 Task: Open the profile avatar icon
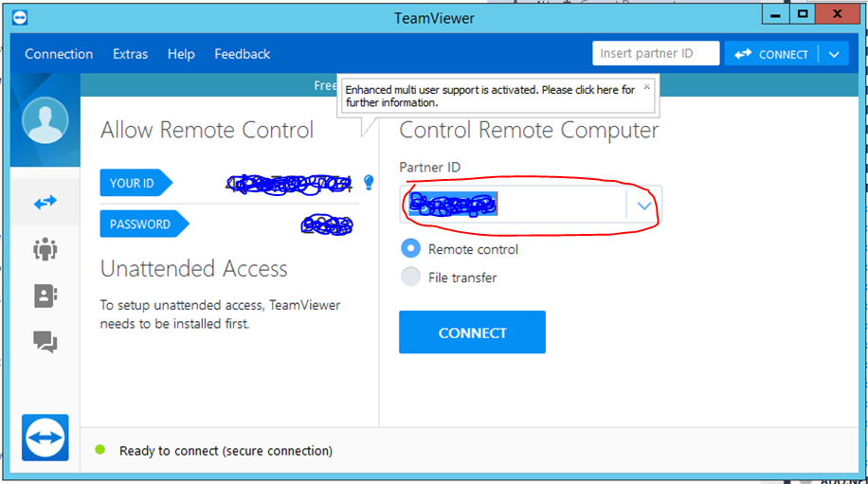coord(45,120)
